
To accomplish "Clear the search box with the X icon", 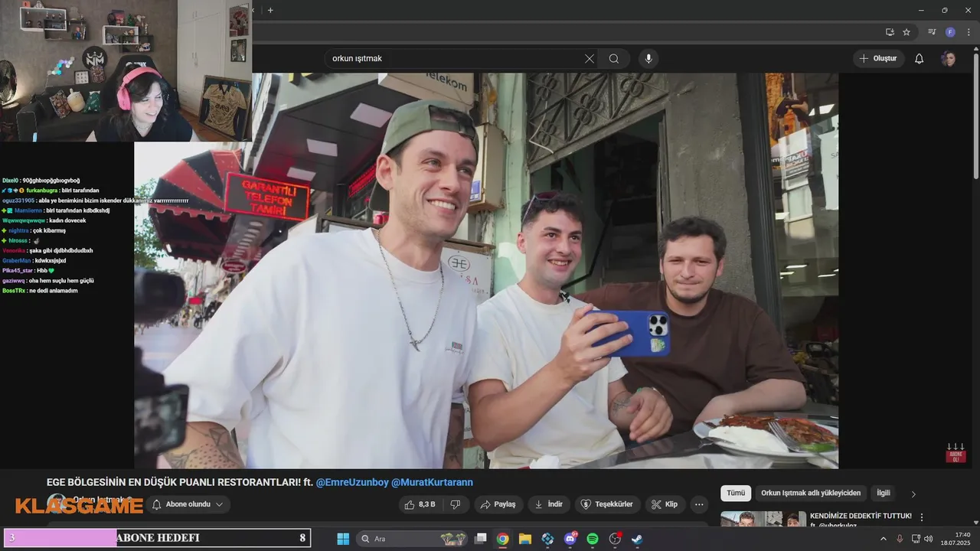I will point(590,59).
